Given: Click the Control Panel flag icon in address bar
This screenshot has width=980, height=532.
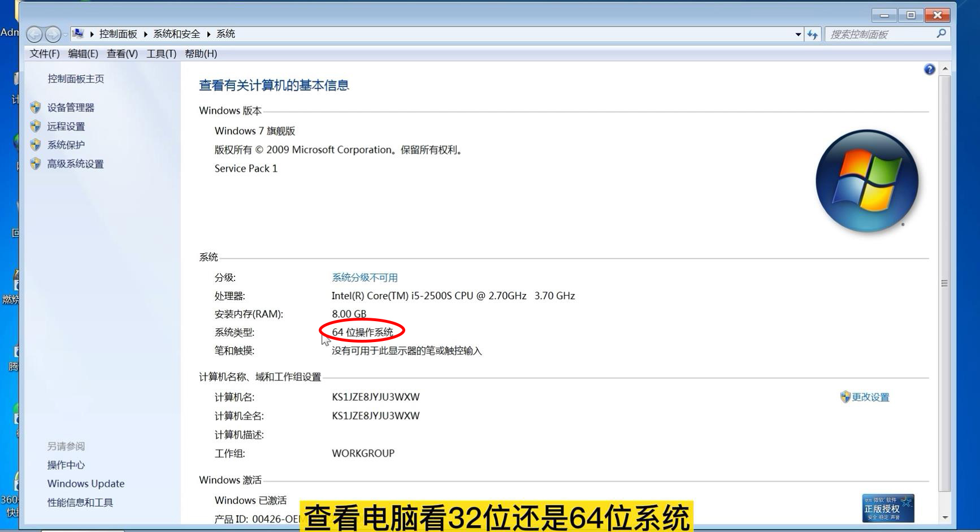Looking at the screenshot, I should click(x=78, y=34).
